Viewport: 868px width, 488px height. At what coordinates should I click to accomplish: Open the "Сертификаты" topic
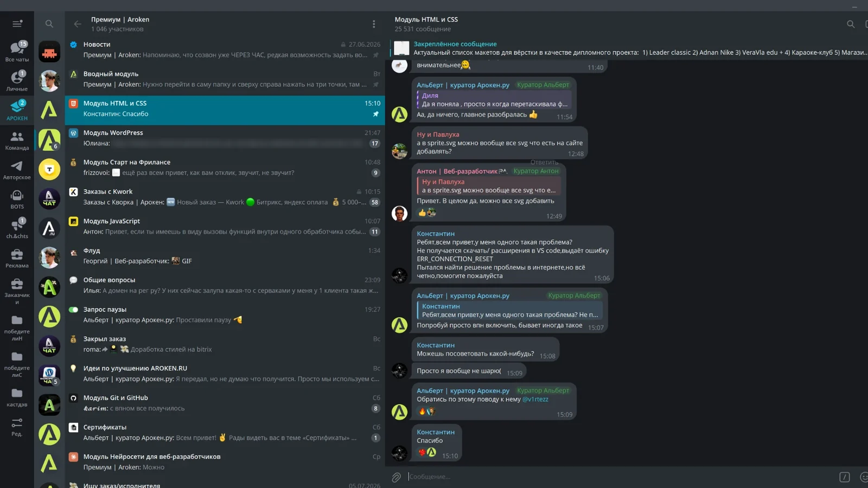(225, 433)
